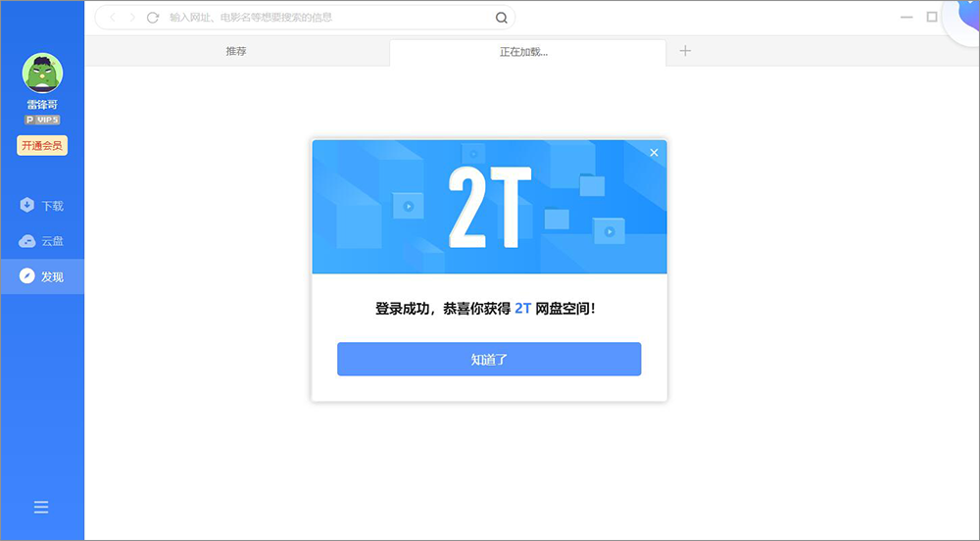Click the VIP5 badge
This screenshot has width=980, height=541.
pos(42,120)
